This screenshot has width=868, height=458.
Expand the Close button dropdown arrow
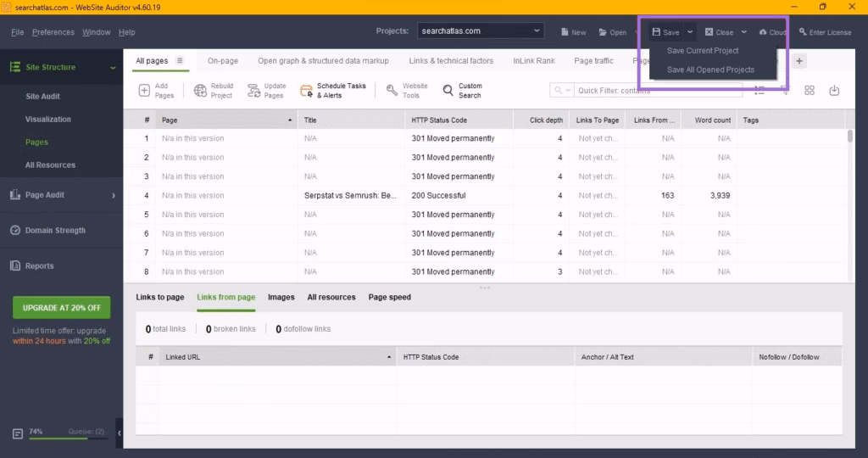coord(743,32)
